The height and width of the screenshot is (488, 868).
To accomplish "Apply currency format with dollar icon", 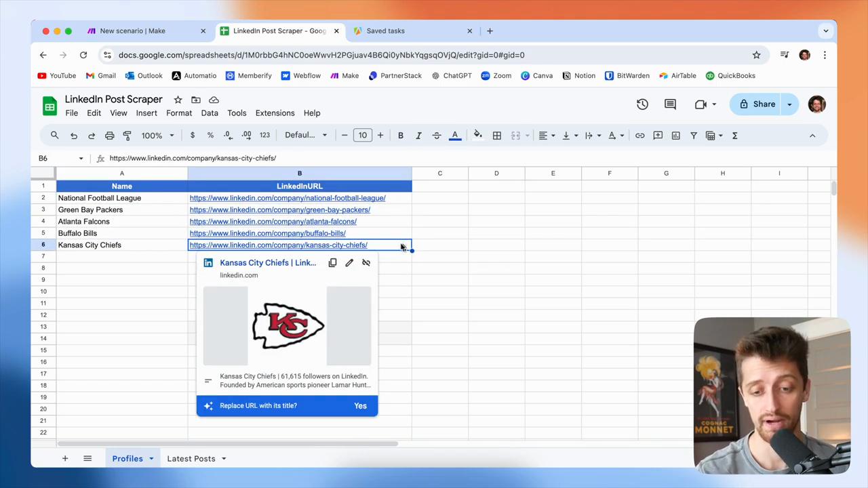I will [x=193, y=136].
